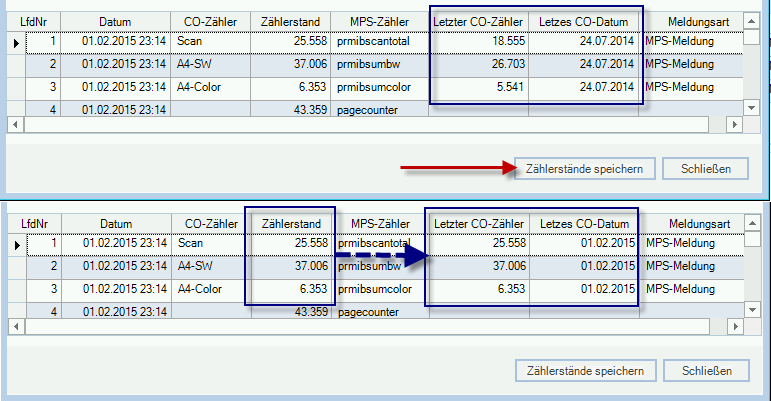Select row 1 indicator arrow in lower grid

click(x=15, y=244)
